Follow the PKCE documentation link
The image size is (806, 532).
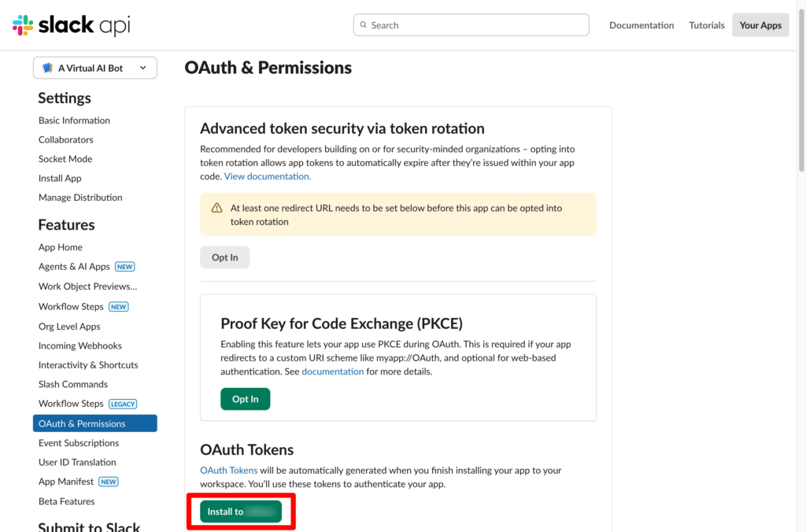[332, 371]
